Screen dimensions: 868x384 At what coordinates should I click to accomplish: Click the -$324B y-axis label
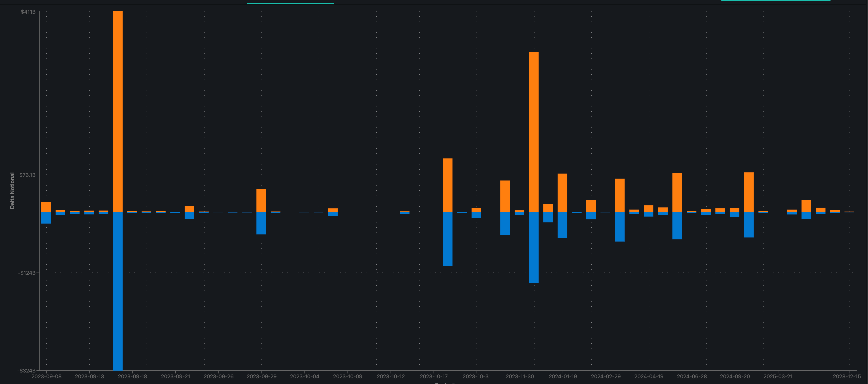click(x=26, y=371)
